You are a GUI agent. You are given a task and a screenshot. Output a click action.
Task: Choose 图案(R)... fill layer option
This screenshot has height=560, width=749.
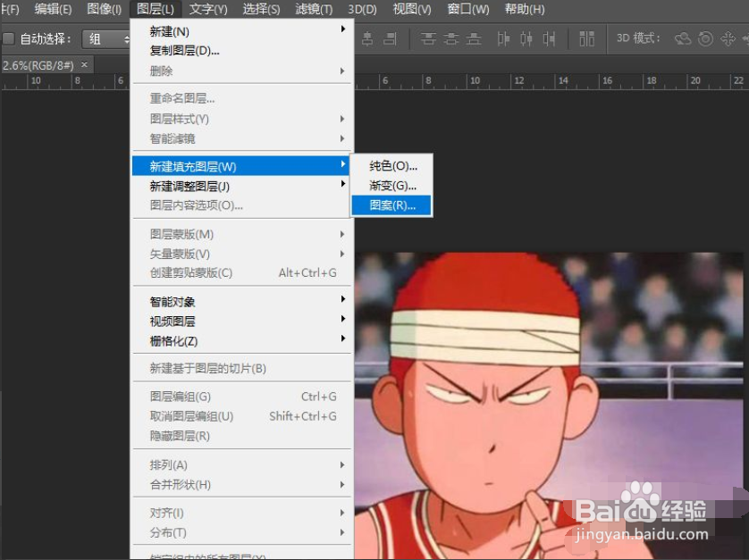point(391,205)
